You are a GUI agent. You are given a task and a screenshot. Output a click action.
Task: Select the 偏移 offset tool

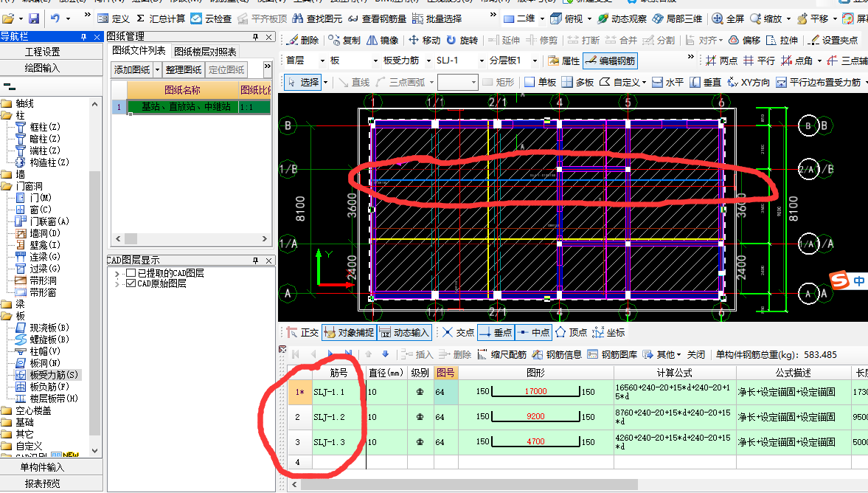coord(745,40)
